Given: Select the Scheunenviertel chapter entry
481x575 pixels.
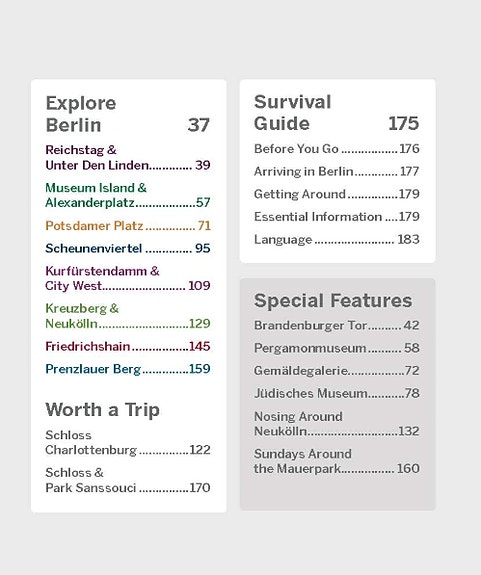Looking at the screenshot, I should (x=128, y=248).
